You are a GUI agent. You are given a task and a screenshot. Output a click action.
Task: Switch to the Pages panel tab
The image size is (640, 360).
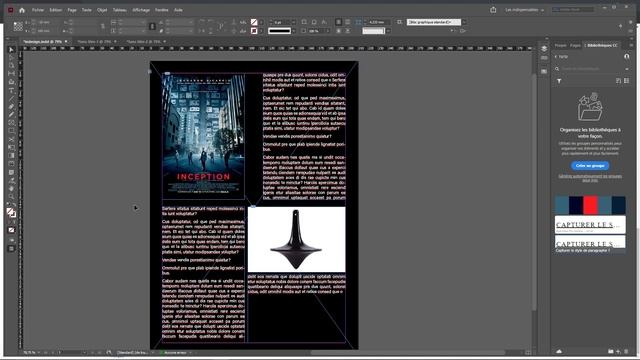point(575,45)
